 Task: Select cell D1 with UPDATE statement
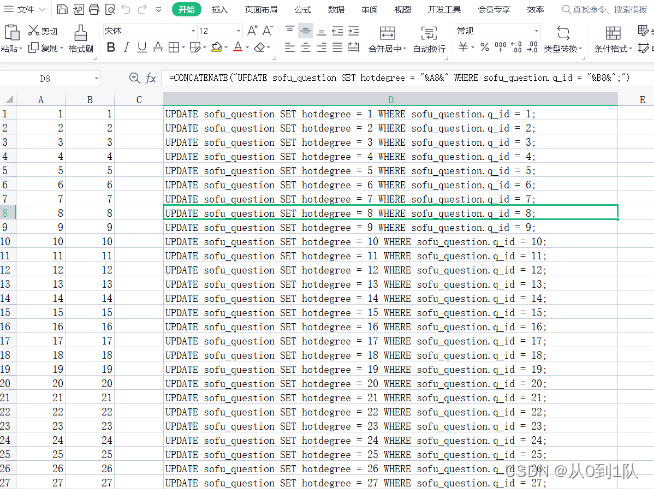tap(390, 113)
